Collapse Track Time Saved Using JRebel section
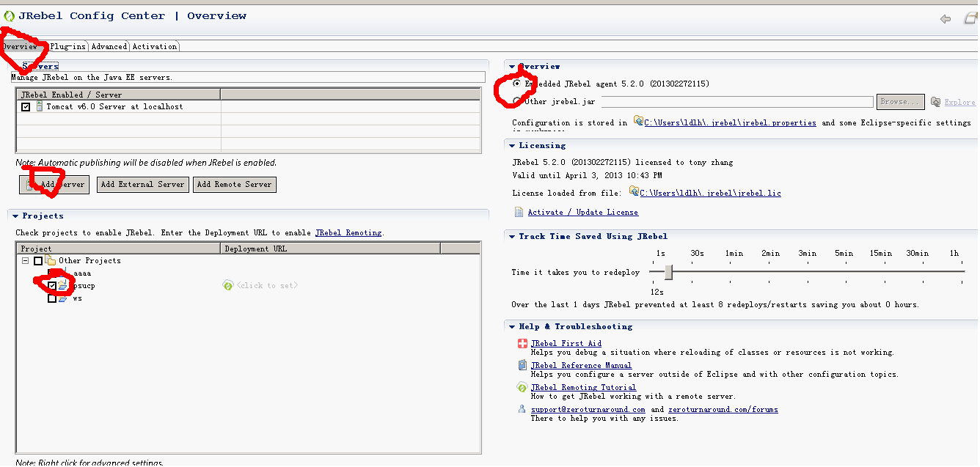This screenshot has width=980, height=467. (x=512, y=237)
